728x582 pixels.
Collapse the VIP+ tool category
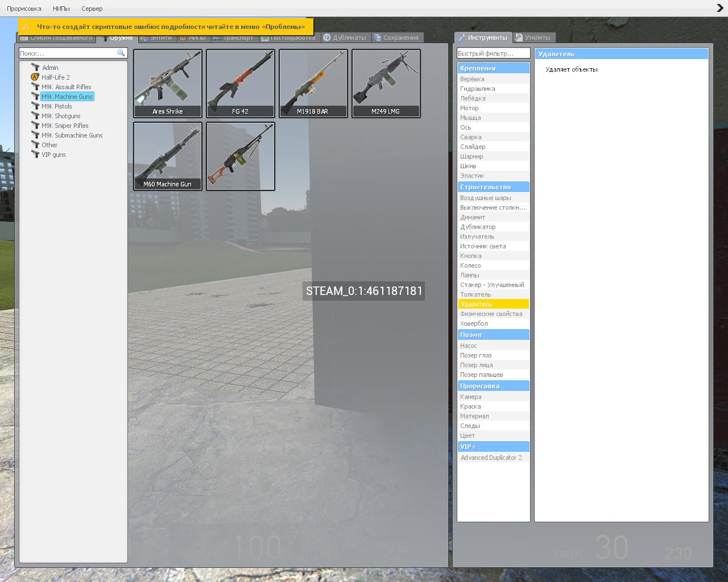[494, 447]
